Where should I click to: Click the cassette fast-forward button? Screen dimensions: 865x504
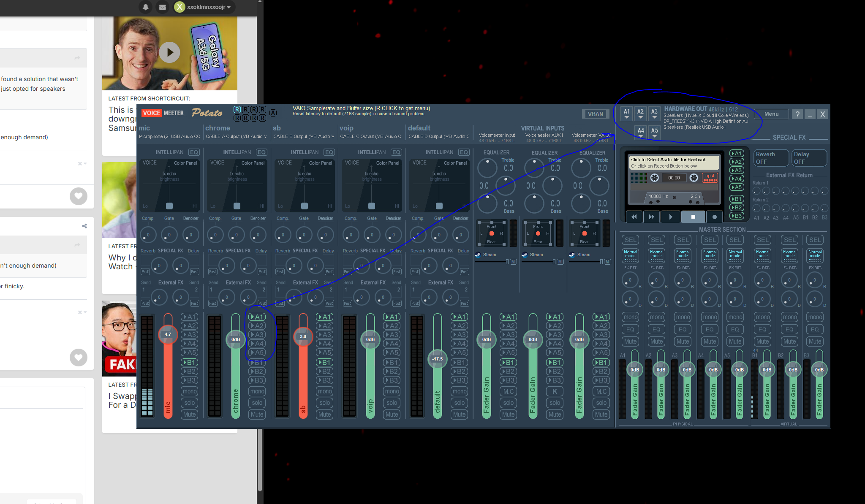click(x=652, y=217)
